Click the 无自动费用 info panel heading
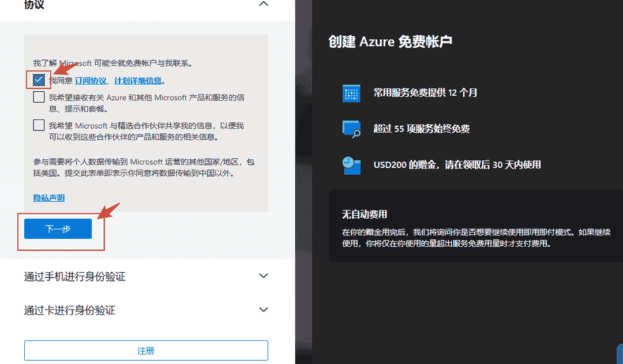Image resolution: width=623 pixels, height=364 pixels. pyautogui.click(x=364, y=215)
